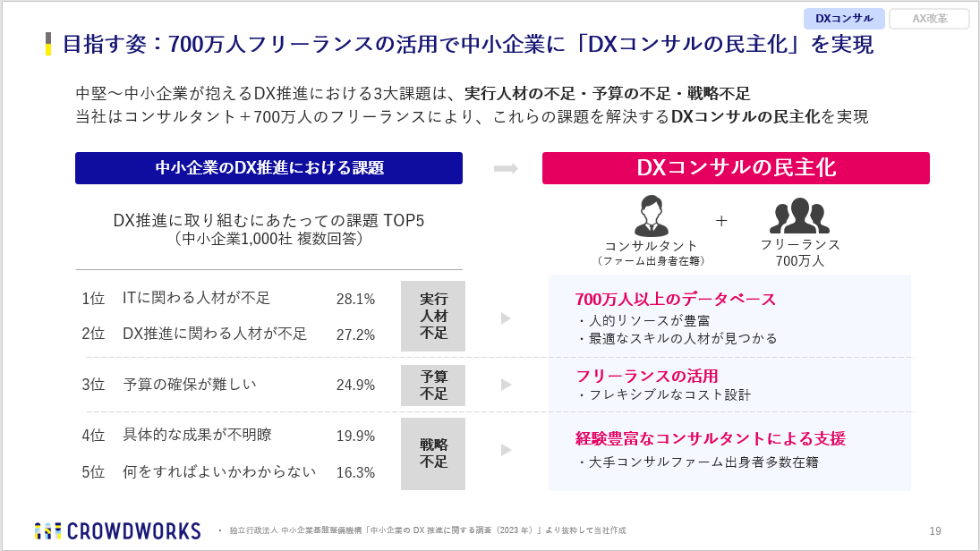Click the pink DXコンサルの民主化 header
Screen dimensions: 980x551
tap(736, 168)
